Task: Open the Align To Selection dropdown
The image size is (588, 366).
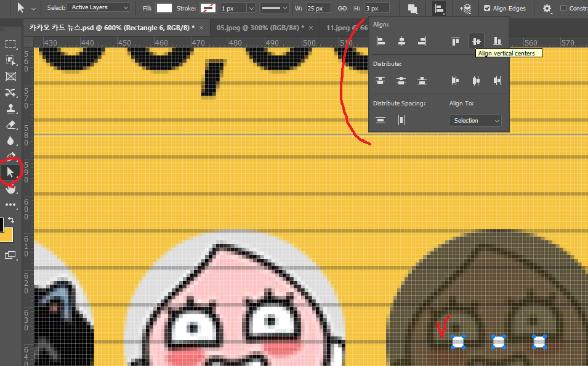Action: coord(475,121)
